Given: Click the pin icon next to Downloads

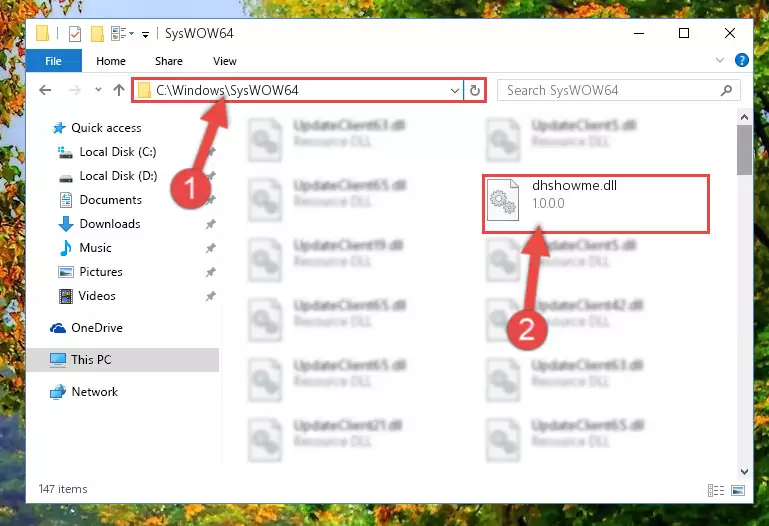Looking at the screenshot, I should [x=210, y=224].
